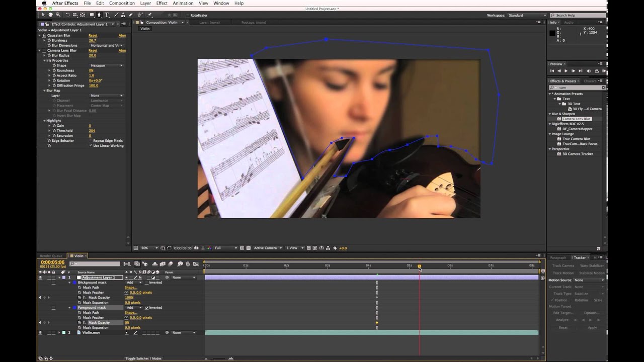Click the Adjustment Layer 1 label color swatch

click(x=64, y=278)
